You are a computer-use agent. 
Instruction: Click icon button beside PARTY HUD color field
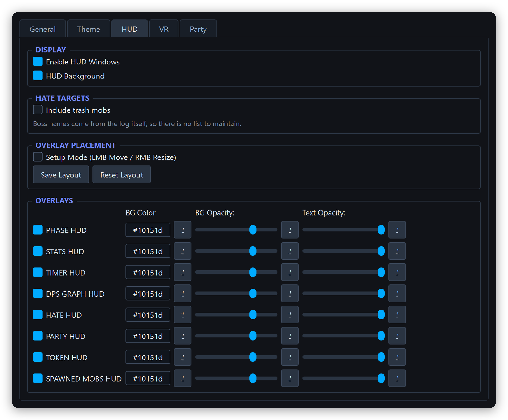pyautogui.click(x=183, y=336)
